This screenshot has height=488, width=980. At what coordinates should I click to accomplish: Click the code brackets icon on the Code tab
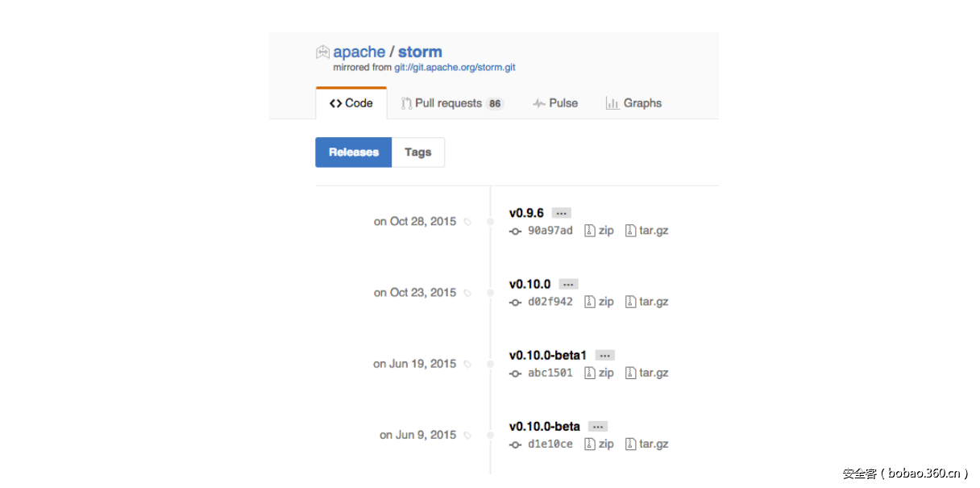pyautogui.click(x=337, y=103)
